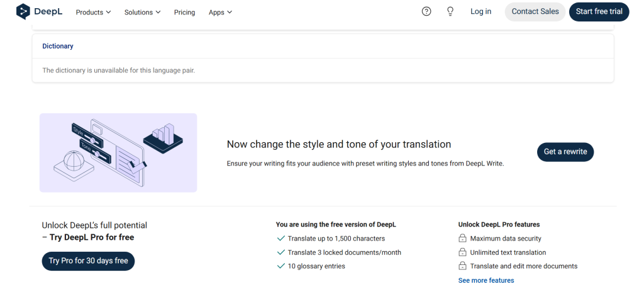
Task: Click 'Now change the style and tone' heading
Action: pyautogui.click(x=339, y=144)
